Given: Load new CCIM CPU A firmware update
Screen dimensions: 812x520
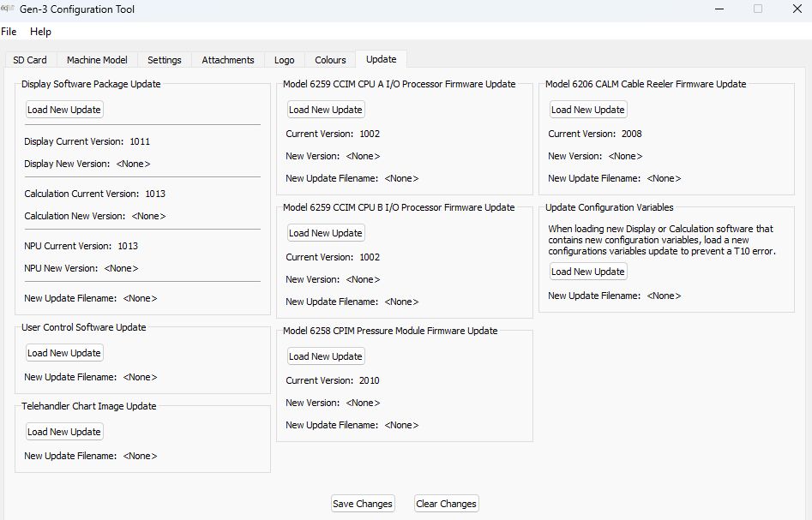Looking at the screenshot, I should (x=326, y=110).
